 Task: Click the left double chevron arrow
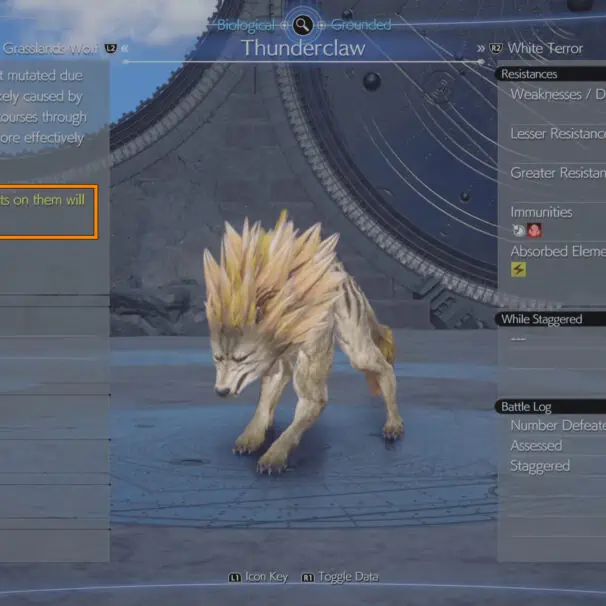tap(124, 49)
